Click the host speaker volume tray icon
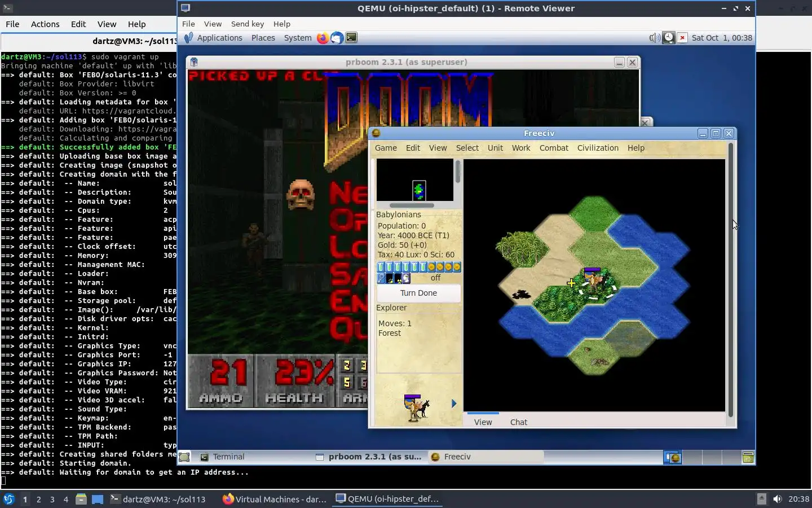 click(778, 499)
